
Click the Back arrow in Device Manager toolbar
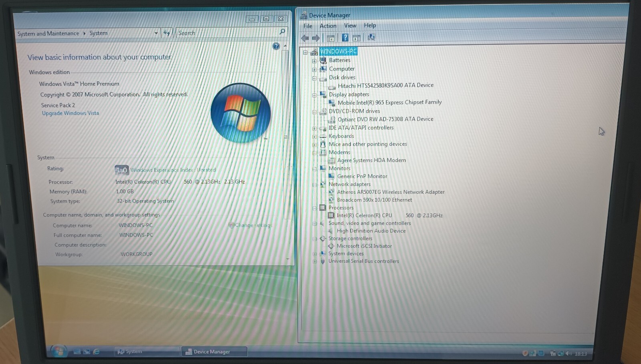305,38
